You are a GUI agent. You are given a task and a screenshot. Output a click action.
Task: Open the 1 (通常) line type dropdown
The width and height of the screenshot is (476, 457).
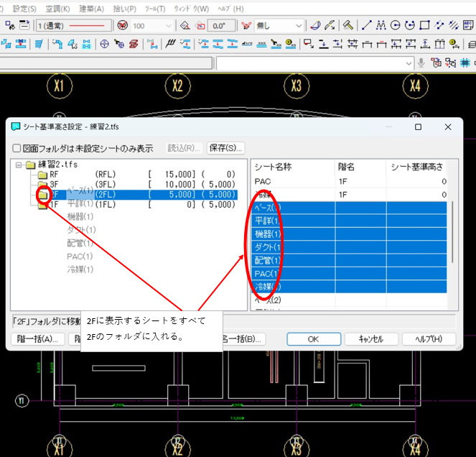[74, 26]
